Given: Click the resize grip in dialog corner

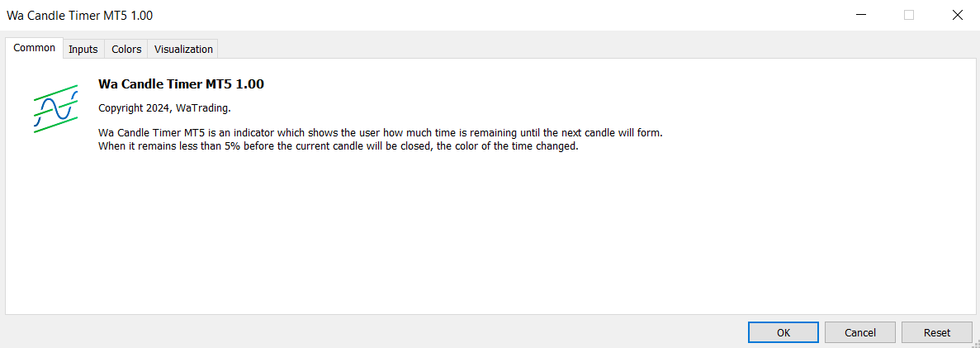Looking at the screenshot, I should tap(974, 342).
